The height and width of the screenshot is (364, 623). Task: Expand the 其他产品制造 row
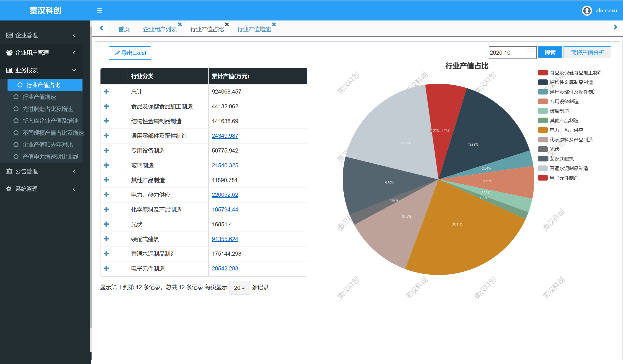coord(106,180)
